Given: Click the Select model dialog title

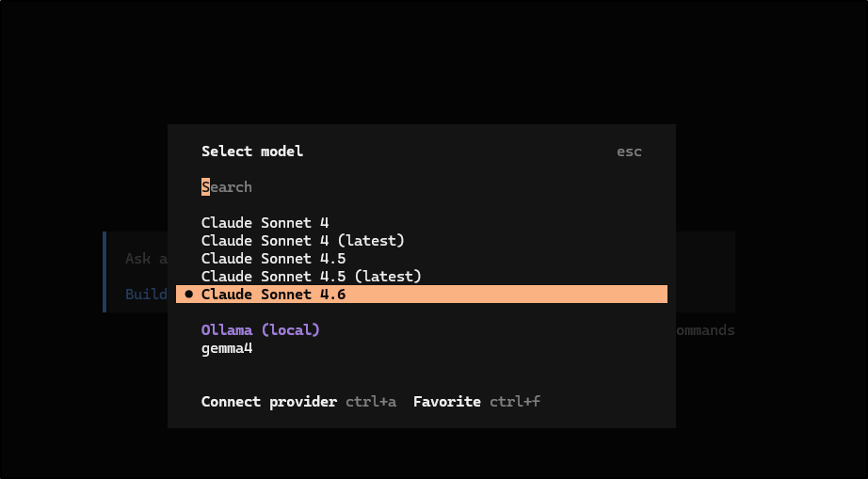Looking at the screenshot, I should coord(252,152).
